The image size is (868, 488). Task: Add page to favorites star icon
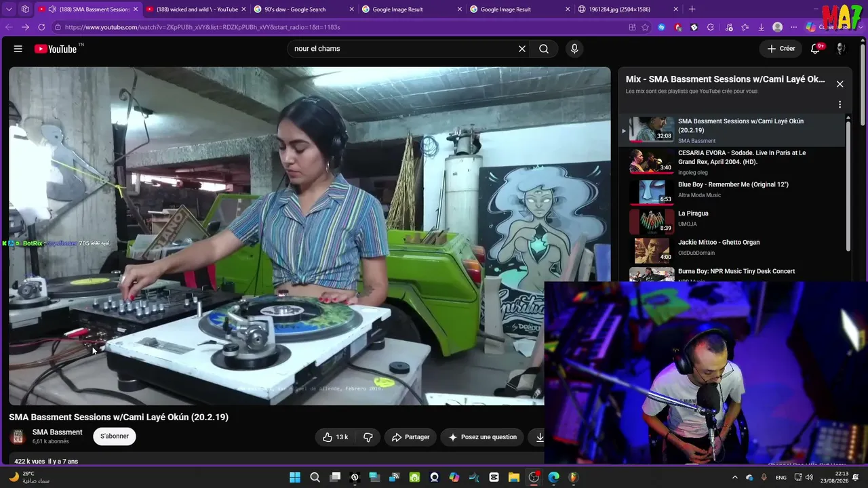[x=645, y=27]
